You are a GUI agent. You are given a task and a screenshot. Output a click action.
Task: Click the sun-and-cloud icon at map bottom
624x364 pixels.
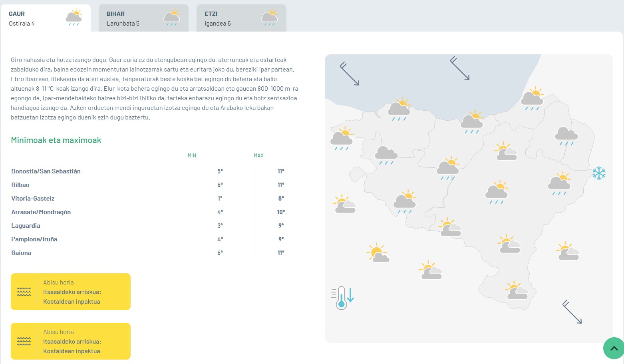pyautogui.click(x=517, y=290)
